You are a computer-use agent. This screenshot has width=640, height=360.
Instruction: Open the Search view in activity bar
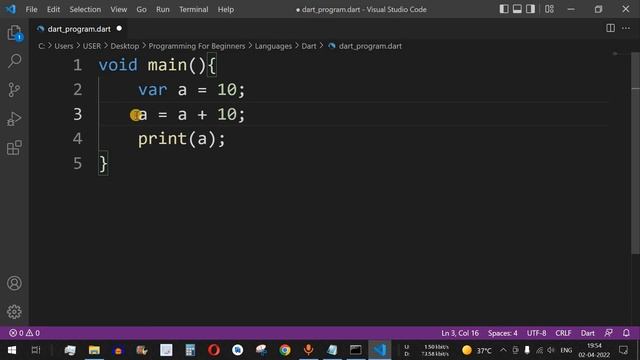click(x=14, y=61)
